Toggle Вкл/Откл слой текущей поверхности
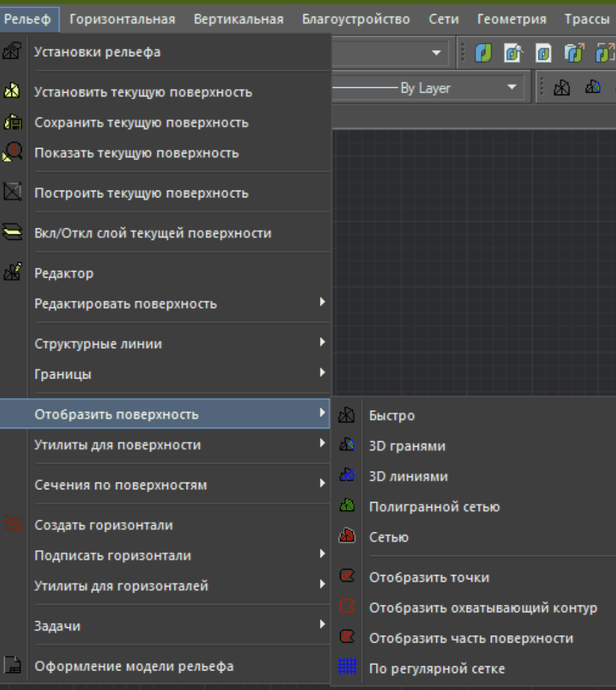This screenshot has width=616, height=690. [x=152, y=233]
